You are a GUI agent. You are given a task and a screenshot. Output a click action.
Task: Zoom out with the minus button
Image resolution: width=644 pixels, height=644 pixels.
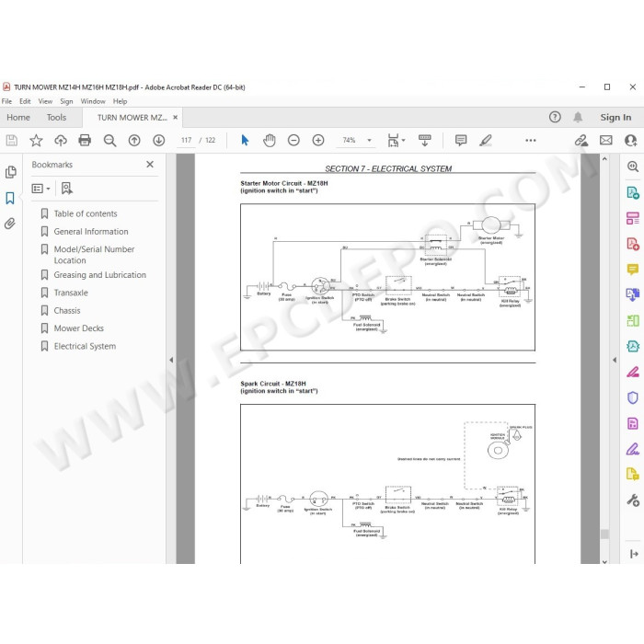coord(293,141)
